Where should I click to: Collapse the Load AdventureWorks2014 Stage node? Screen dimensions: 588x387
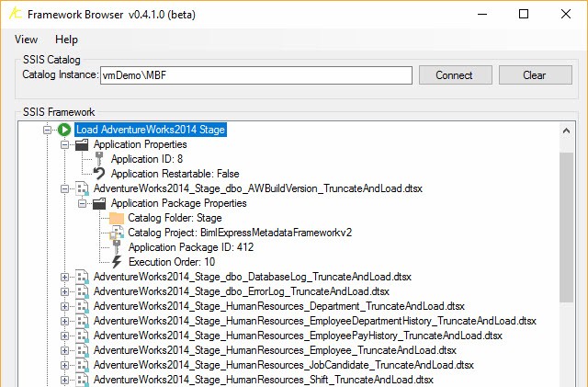coord(47,131)
